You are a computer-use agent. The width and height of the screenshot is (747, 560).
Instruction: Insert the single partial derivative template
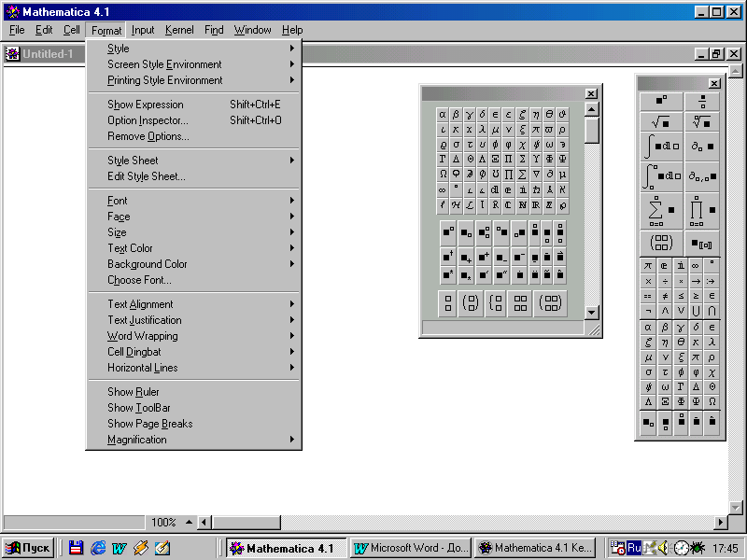coord(702,147)
